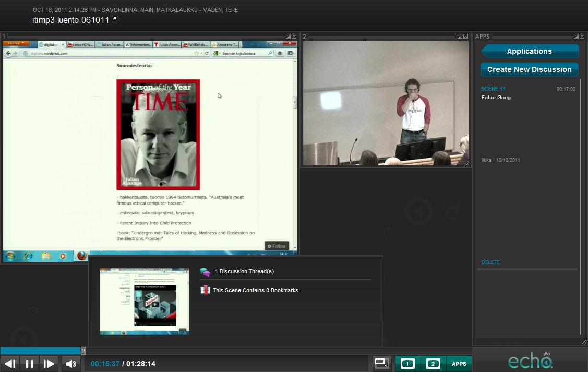Click the search magnifier icon in Firefox

[270, 54]
